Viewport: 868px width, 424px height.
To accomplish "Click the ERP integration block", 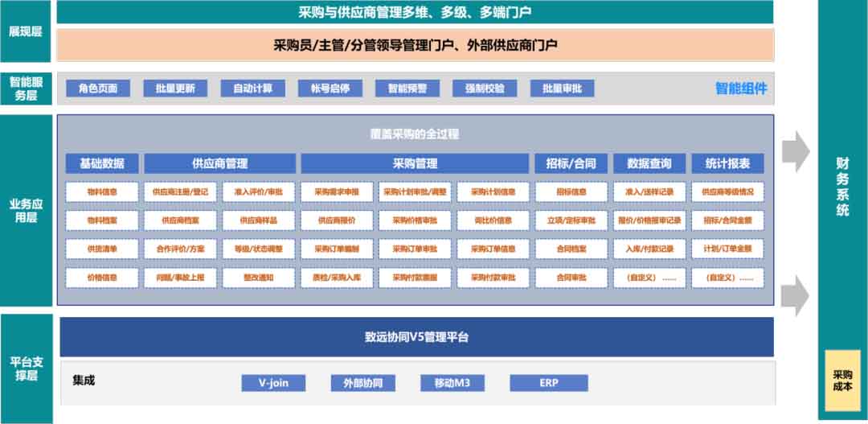I will coord(548,382).
